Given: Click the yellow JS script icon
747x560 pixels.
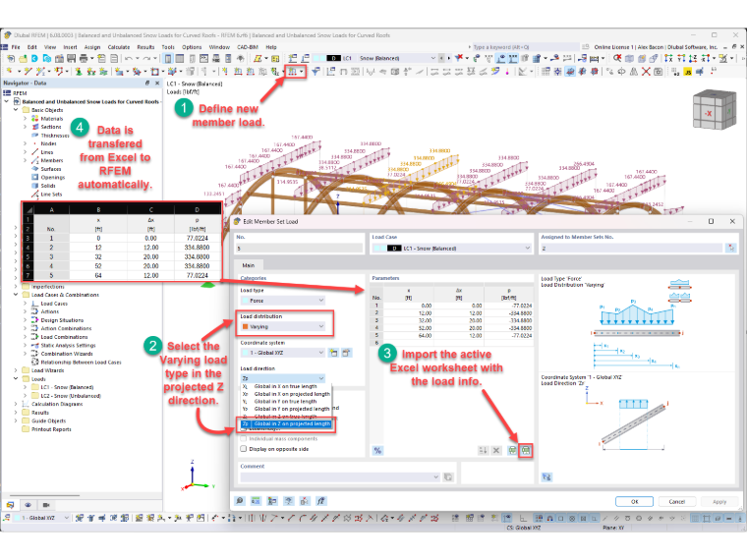Looking at the screenshot, I should (687, 72).
